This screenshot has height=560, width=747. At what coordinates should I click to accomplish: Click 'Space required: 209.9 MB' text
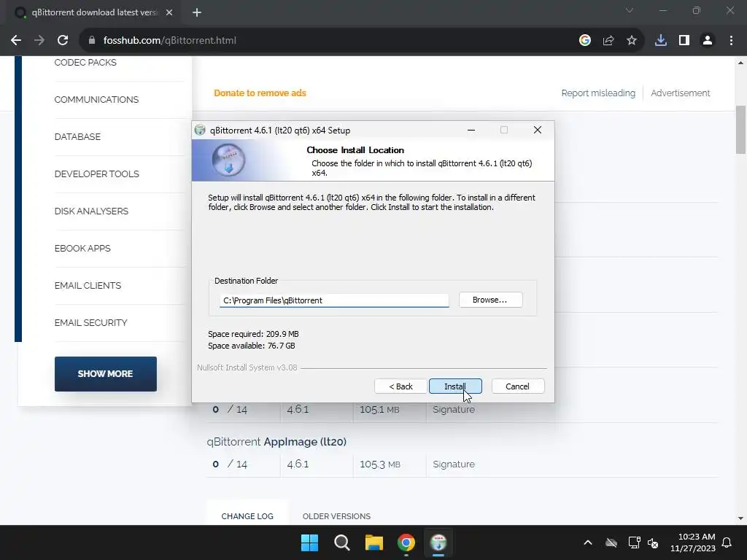[253, 334]
